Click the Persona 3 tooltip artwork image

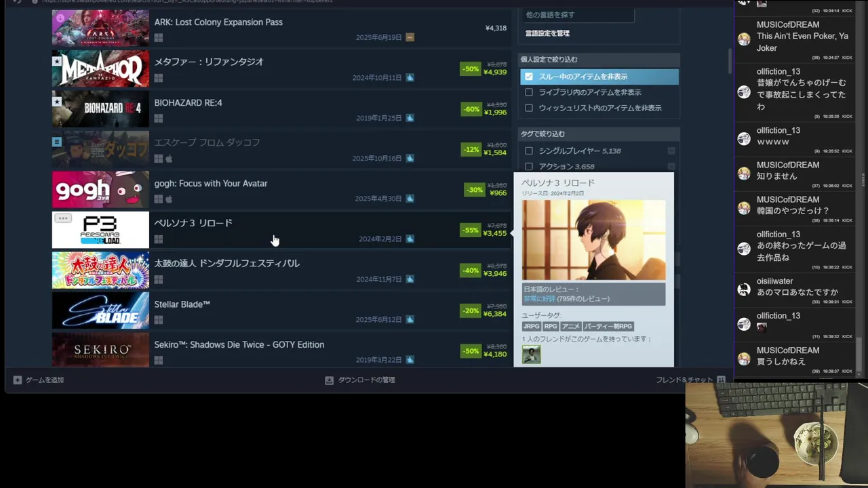click(x=593, y=240)
